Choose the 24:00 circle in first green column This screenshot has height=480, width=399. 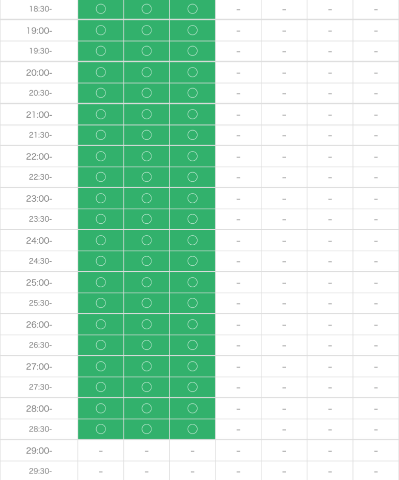101,240
